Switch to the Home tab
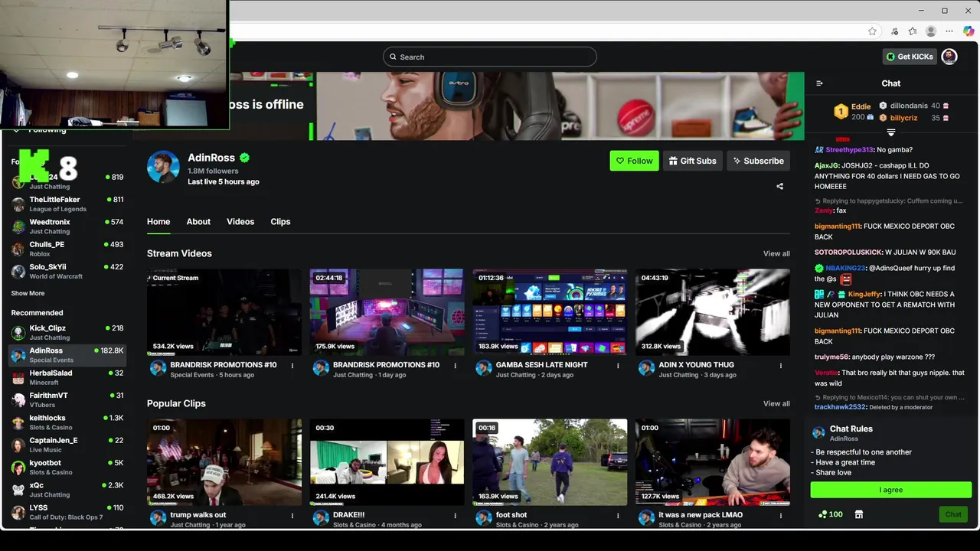 pyautogui.click(x=158, y=222)
